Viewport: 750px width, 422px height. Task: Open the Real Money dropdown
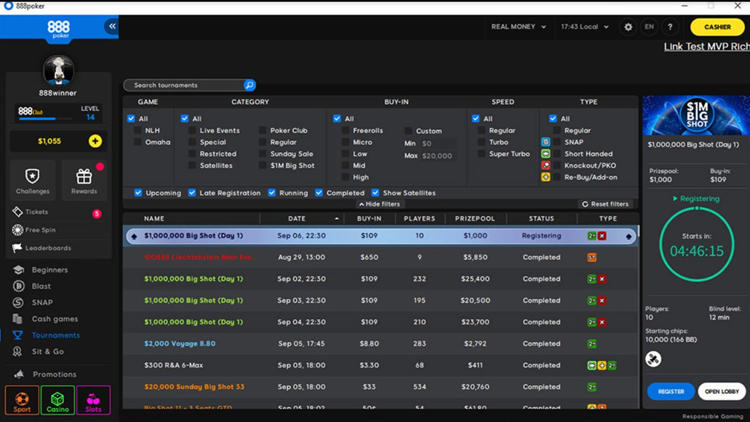coord(518,27)
